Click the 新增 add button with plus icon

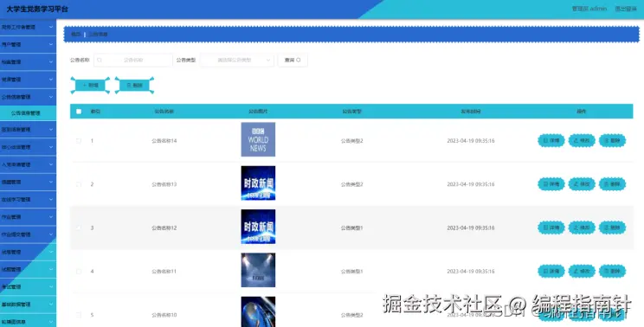(90, 86)
